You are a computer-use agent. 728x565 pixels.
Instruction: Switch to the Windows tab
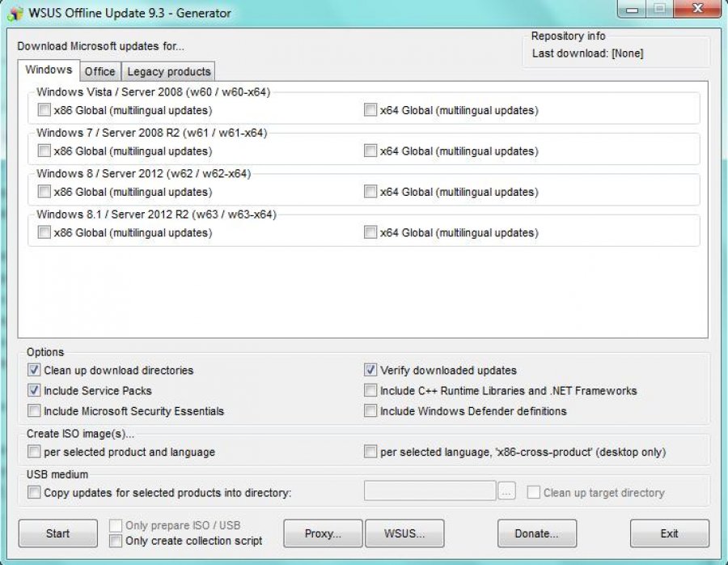[48, 70]
